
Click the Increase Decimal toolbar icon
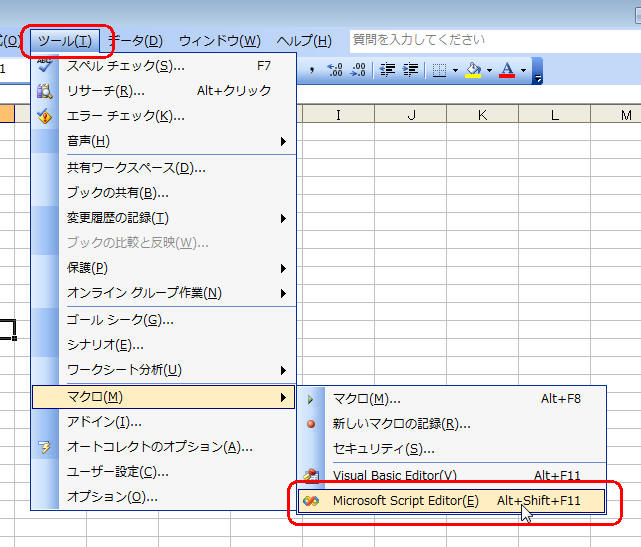[335, 70]
